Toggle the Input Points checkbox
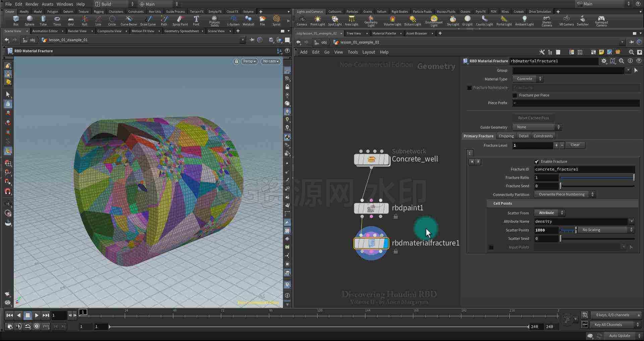The image size is (644, 341). point(491,248)
